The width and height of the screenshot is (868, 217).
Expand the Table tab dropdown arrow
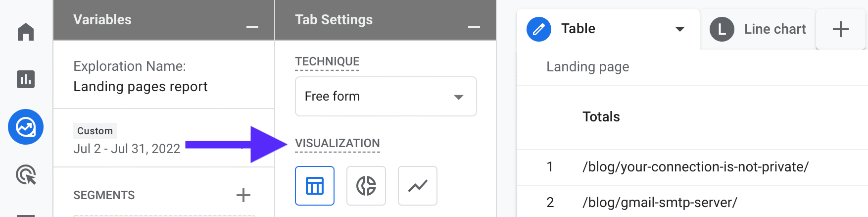pos(680,29)
